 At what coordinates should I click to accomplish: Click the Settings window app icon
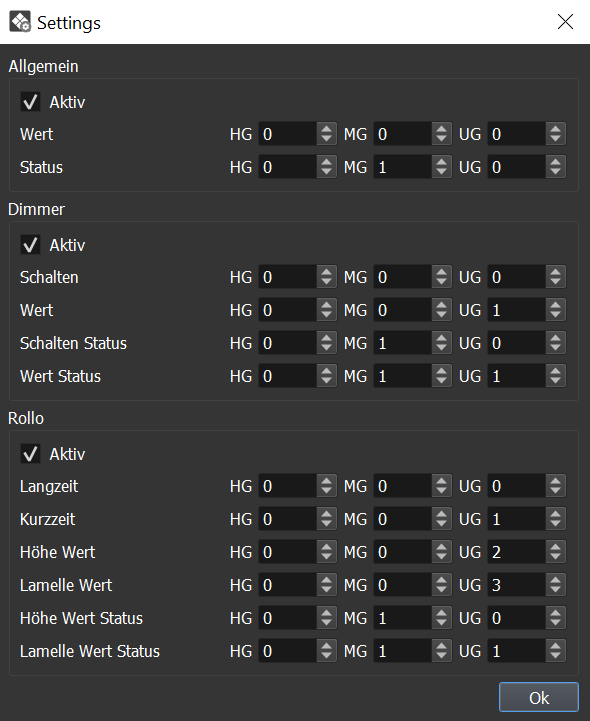(20, 22)
